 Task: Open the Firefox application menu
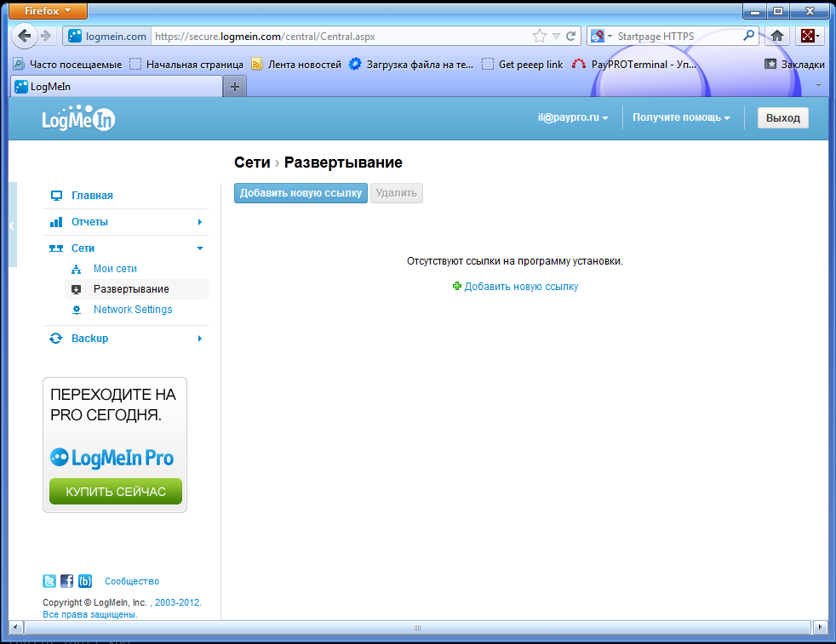tap(49, 11)
